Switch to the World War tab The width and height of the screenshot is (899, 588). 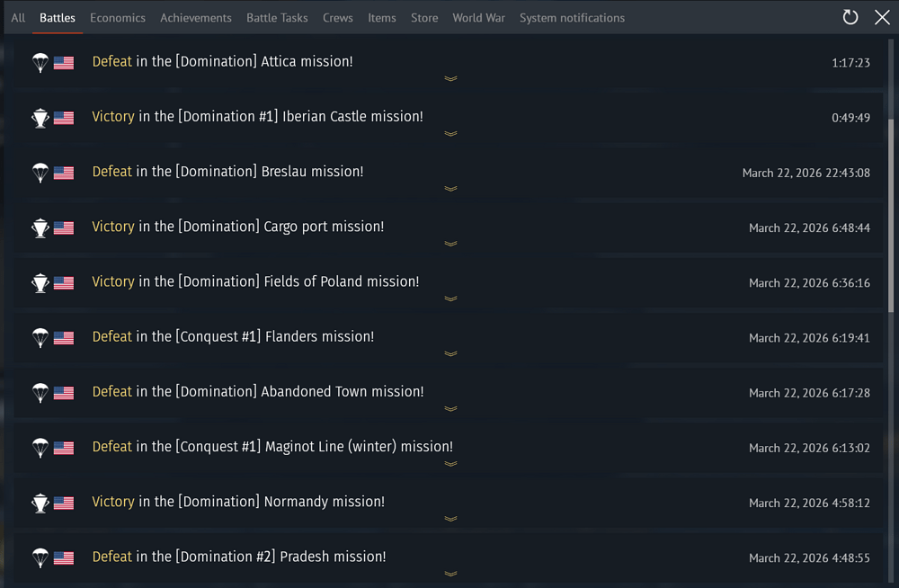[x=479, y=18]
